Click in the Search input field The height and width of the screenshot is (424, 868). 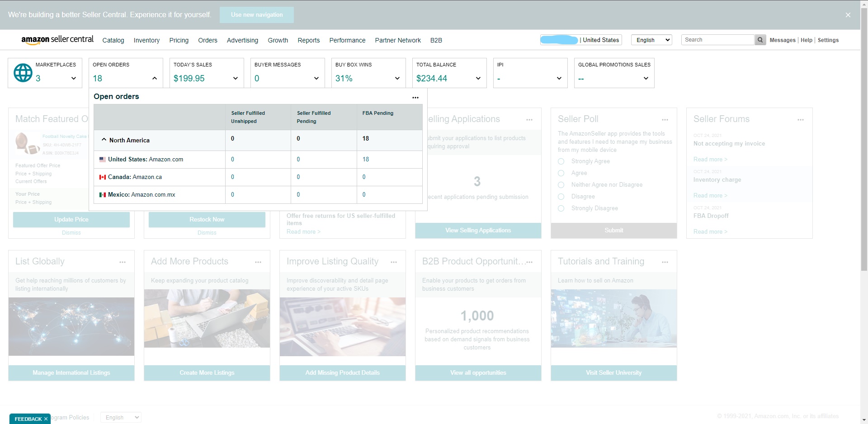tap(718, 40)
